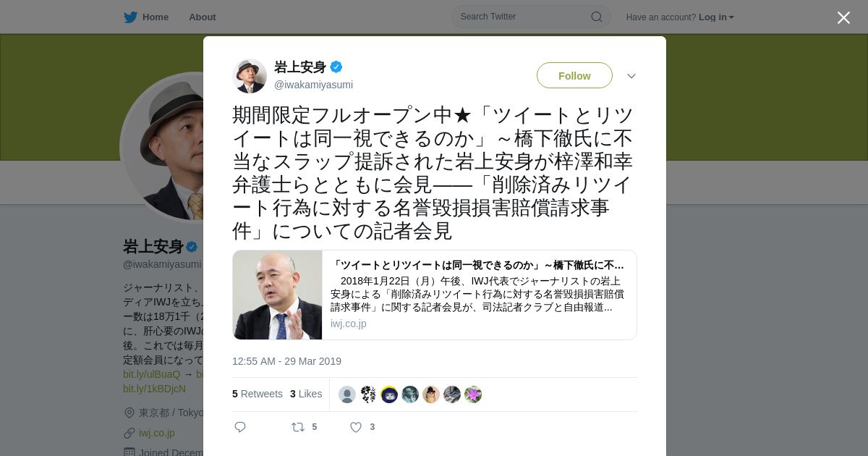Expand the tweet options chevron
Image resolution: width=868 pixels, height=456 pixels.
click(631, 76)
